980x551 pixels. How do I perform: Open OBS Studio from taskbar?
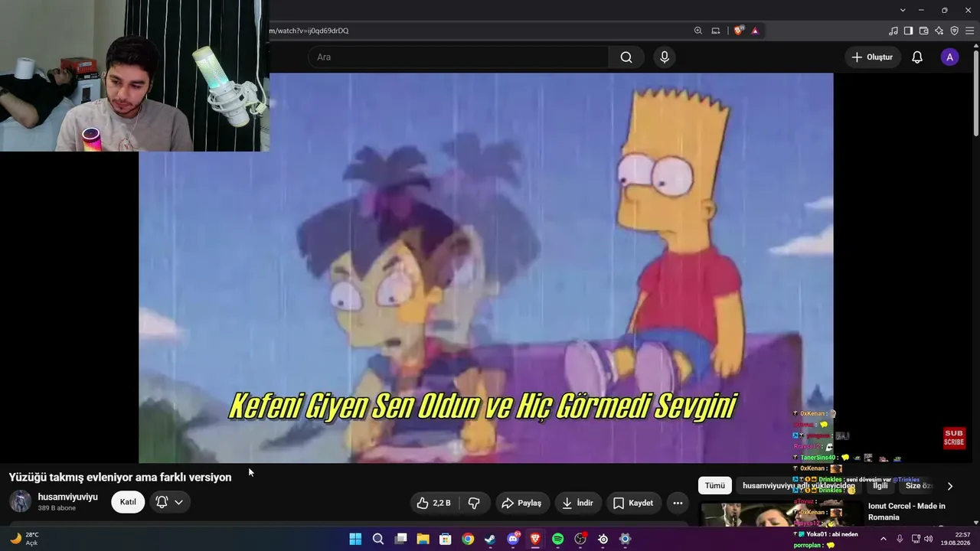[x=580, y=539]
